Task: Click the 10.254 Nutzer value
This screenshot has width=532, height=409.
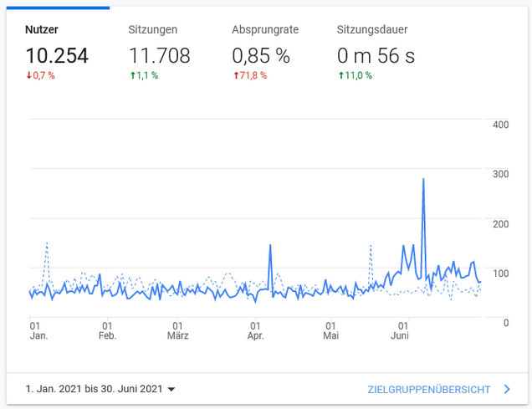Action: coord(57,56)
